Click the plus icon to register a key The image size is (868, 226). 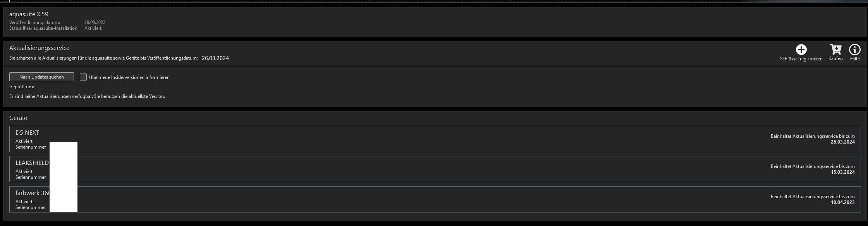[801, 50]
